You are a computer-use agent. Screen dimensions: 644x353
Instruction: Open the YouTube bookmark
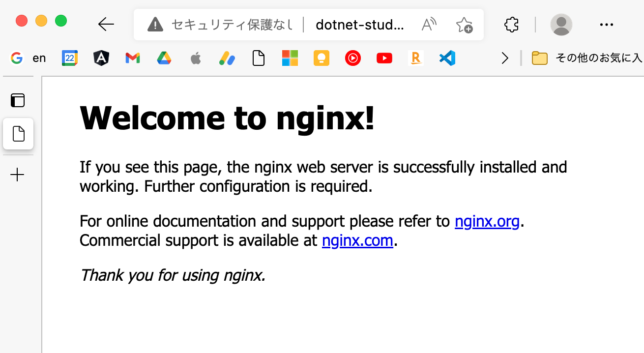pyautogui.click(x=384, y=59)
